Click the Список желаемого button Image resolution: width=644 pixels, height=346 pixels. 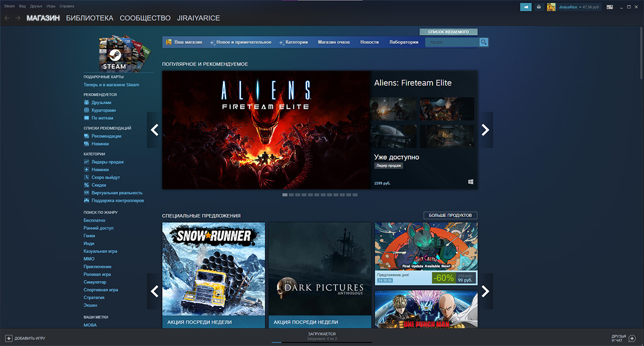point(449,32)
